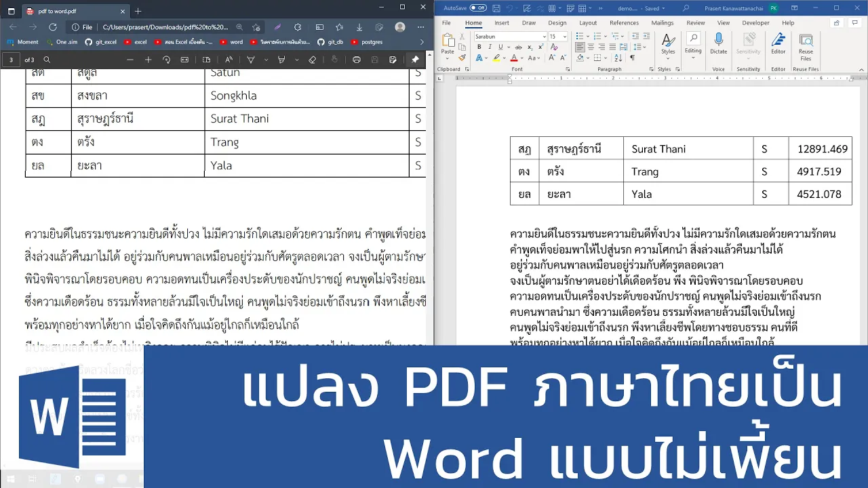The height and width of the screenshot is (488, 868).
Task: Toggle the pin toolbar button in PDF viewer
Action: [415, 60]
